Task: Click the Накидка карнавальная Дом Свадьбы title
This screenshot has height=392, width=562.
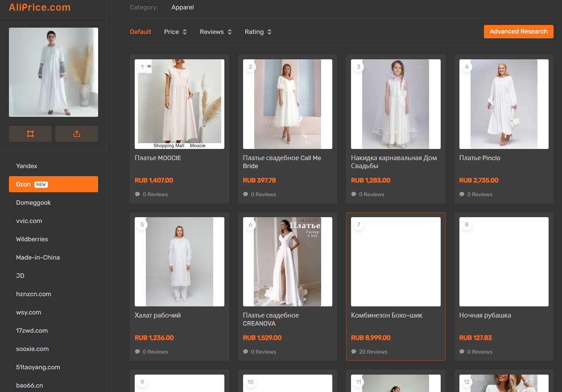Action: 394,162
